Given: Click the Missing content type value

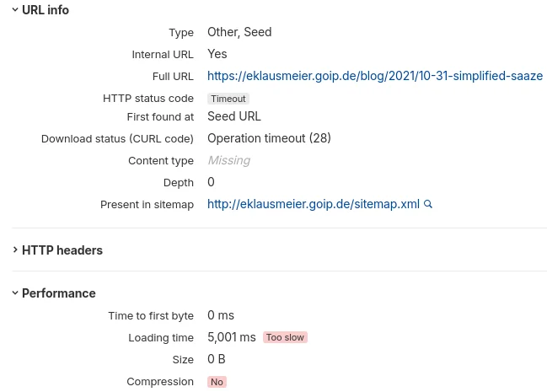Looking at the screenshot, I should click(x=228, y=160).
